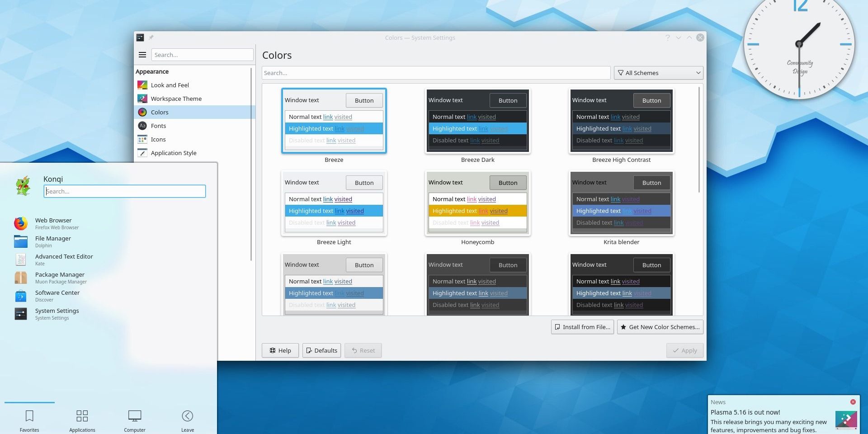Screen dimensions: 868x434
Task: Select the Breeze Dark color scheme
Action: click(x=477, y=121)
